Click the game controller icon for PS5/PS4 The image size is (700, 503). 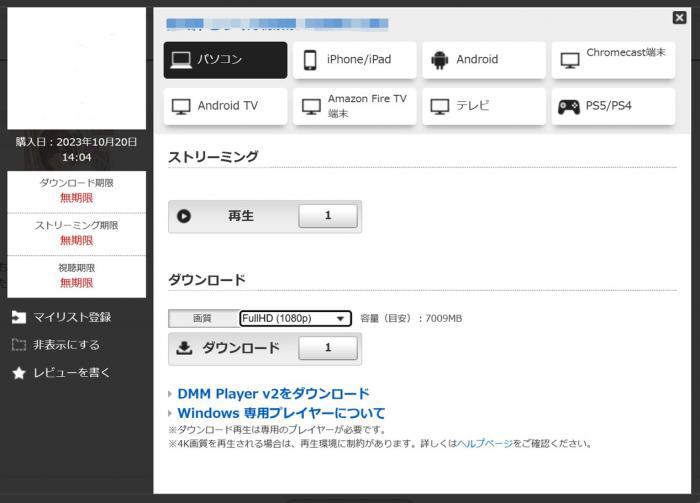pos(569,107)
